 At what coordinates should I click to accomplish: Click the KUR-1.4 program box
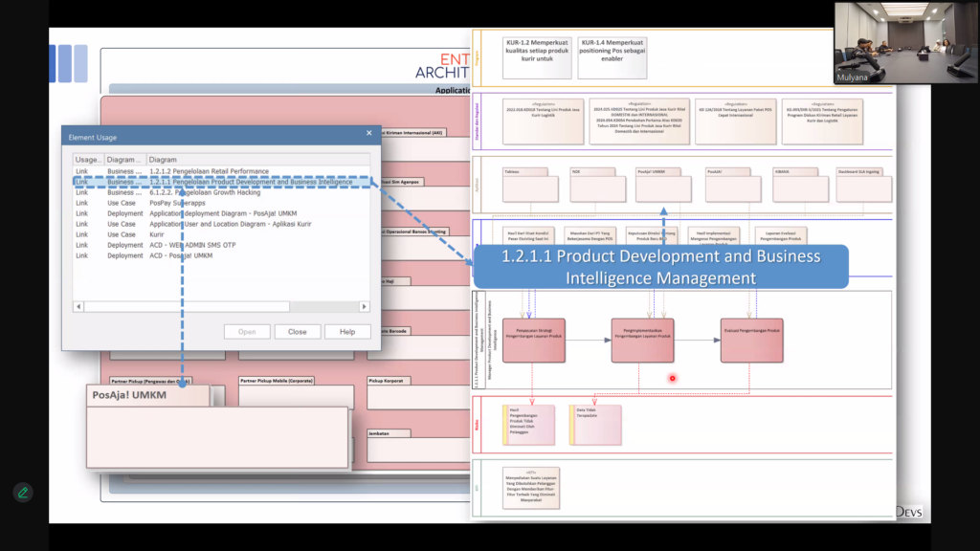coord(612,57)
